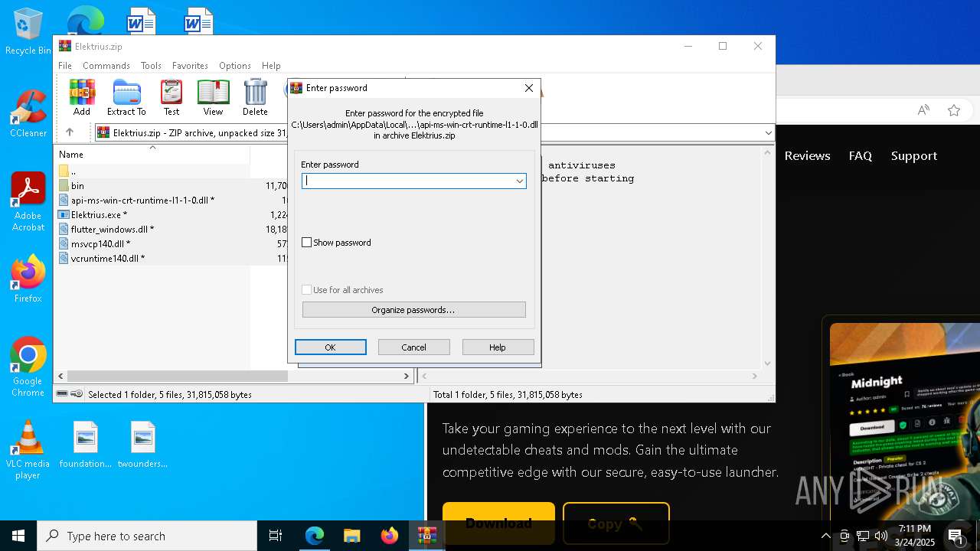Open the CCleaner desktop icon
Image resolution: width=980 pixels, height=551 pixels.
(x=28, y=114)
